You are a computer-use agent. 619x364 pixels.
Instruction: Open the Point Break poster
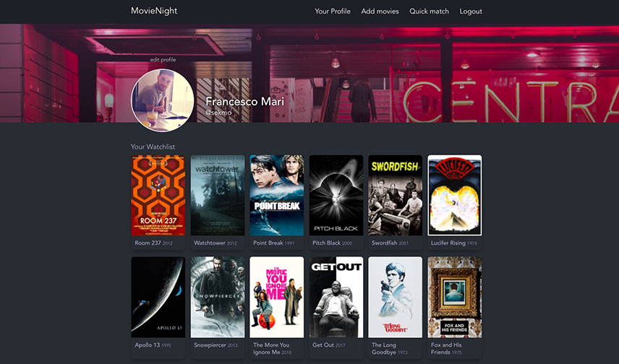point(277,195)
